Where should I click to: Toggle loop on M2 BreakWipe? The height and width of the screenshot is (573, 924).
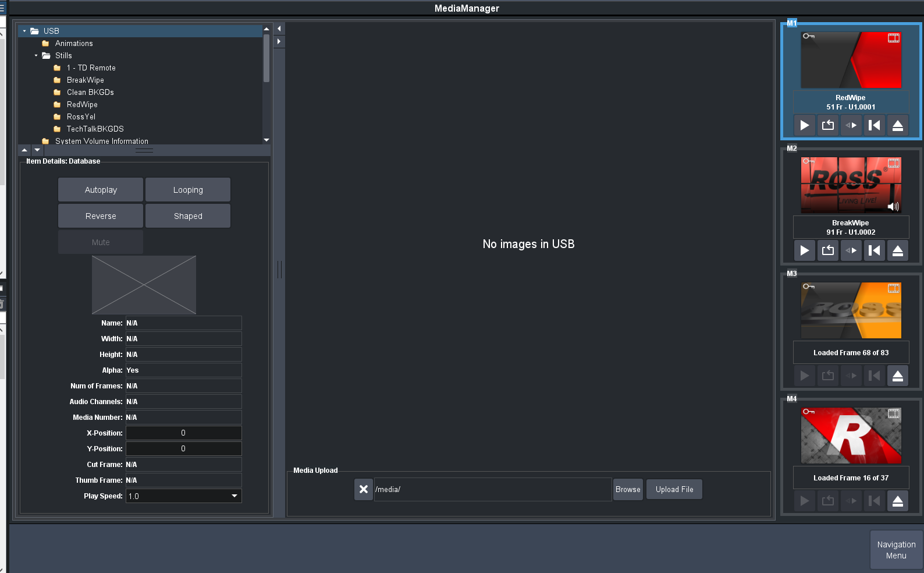coord(828,250)
